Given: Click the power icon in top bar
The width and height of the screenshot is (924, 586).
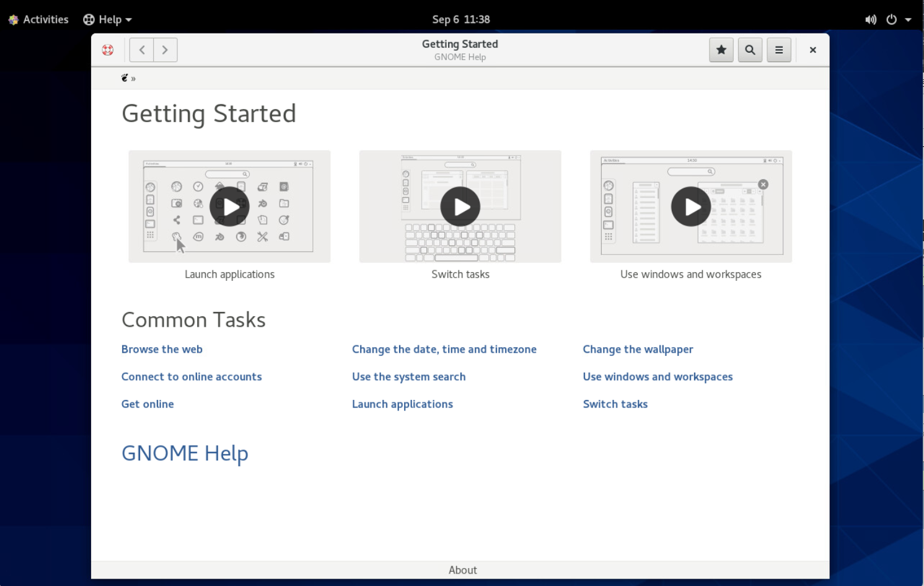Looking at the screenshot, I should (891, 19).
